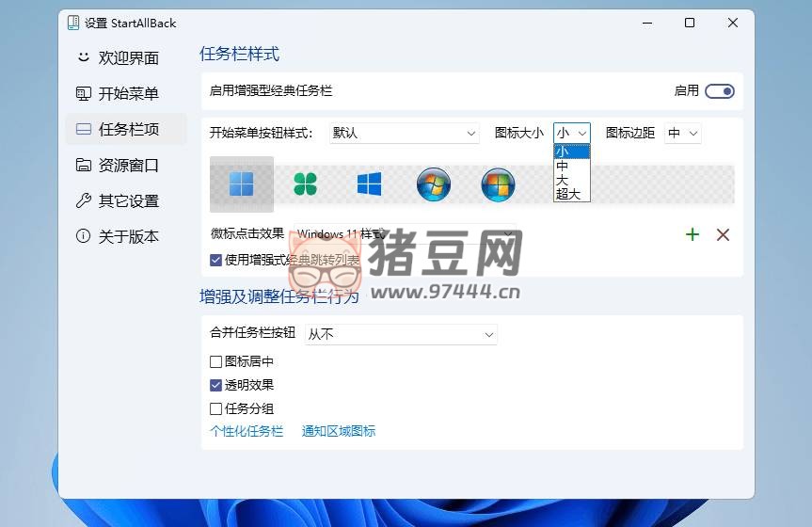The height and width of the screenshot is (527, 812).
Task: Toggle the 启用 enhanced taskbar switch
Action: point(720,91)
